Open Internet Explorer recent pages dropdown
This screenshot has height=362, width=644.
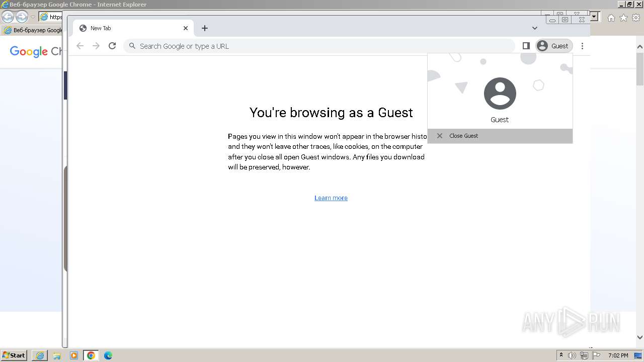(33, 17)
